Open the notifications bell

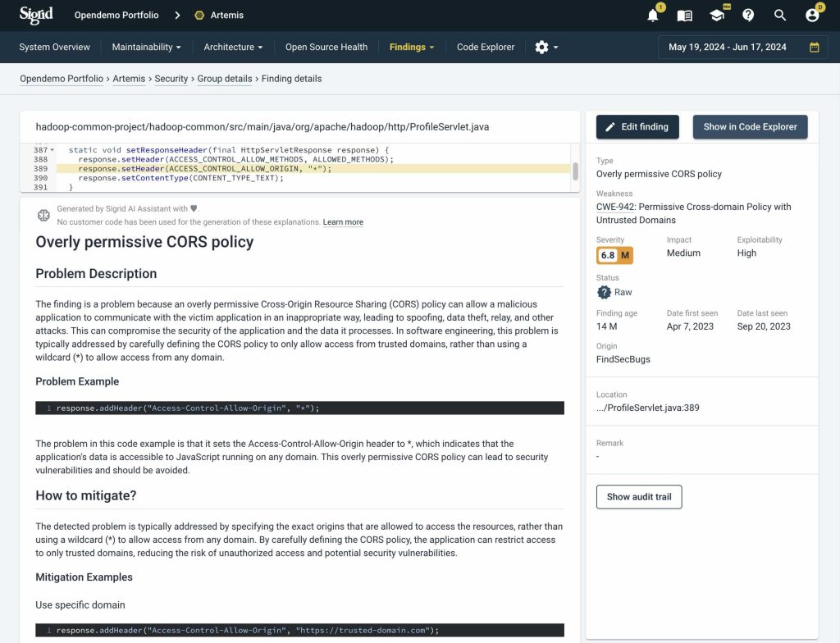point(652,16)
